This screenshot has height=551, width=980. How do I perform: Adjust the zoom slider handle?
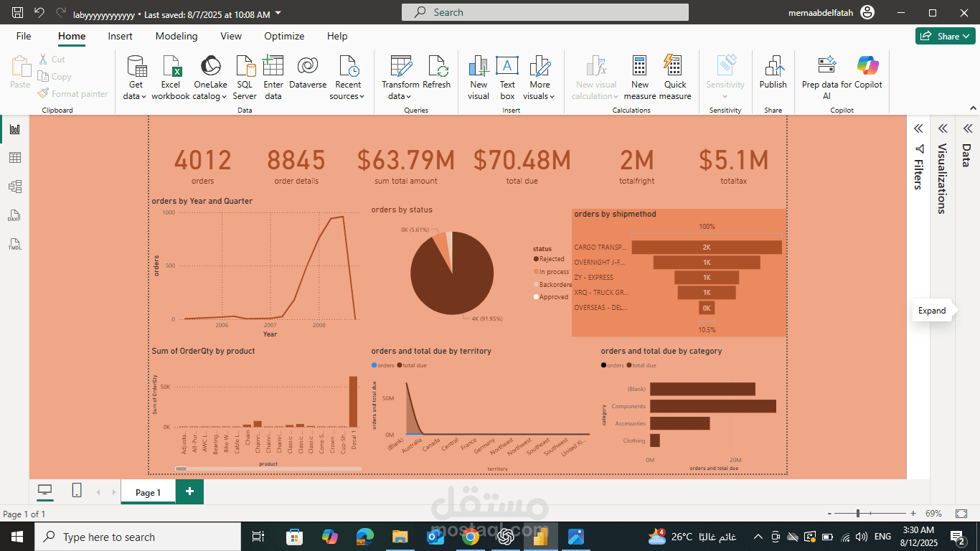[x=858, y=514]
